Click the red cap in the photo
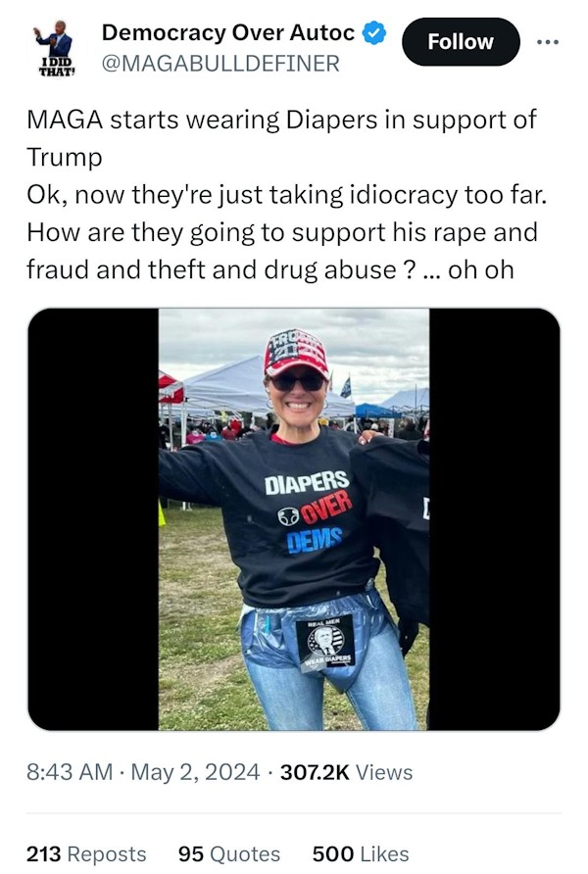The height and width of the screenshot is (874, 588). (x=297, y=353)
